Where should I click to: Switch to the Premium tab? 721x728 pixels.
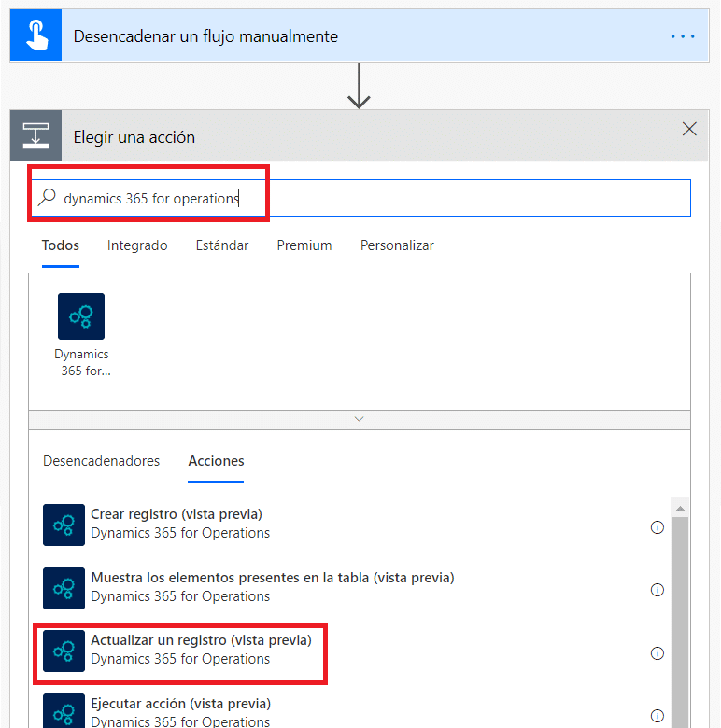click(x=304, y=245)
